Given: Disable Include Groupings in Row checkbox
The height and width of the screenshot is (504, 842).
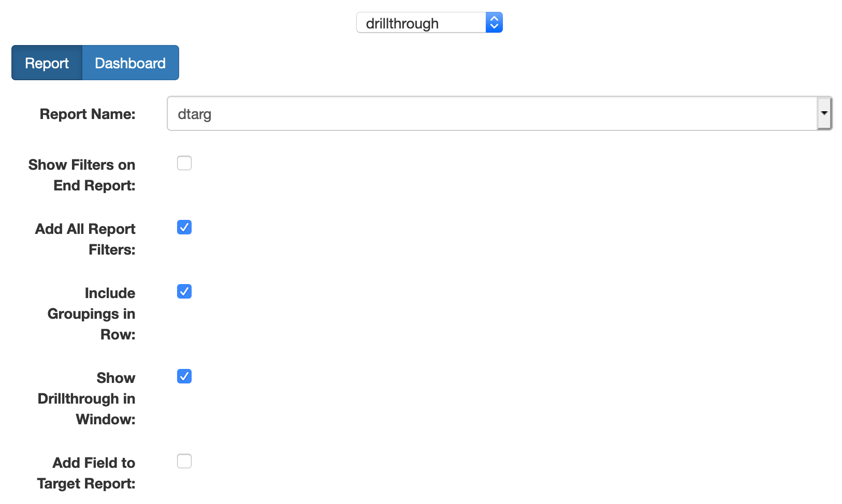Looking at the screenshot, I should [x=184, y=292].
